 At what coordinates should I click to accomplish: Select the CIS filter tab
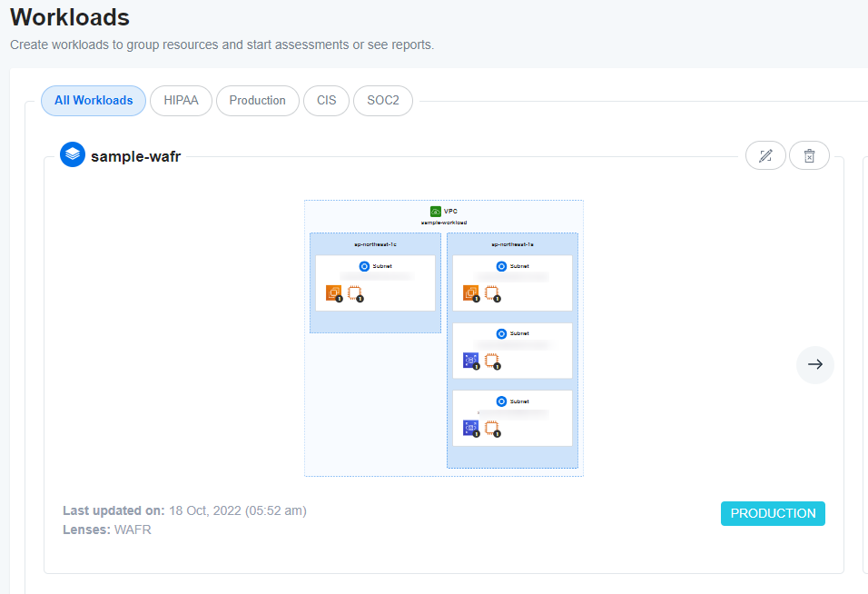click(x=326, y=101)
